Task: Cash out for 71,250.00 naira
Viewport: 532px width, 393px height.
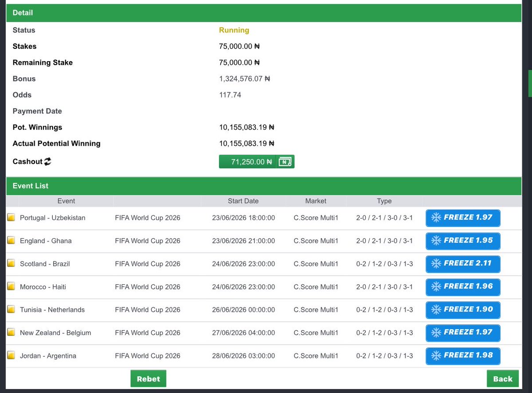Action: (x=257, y=162)
